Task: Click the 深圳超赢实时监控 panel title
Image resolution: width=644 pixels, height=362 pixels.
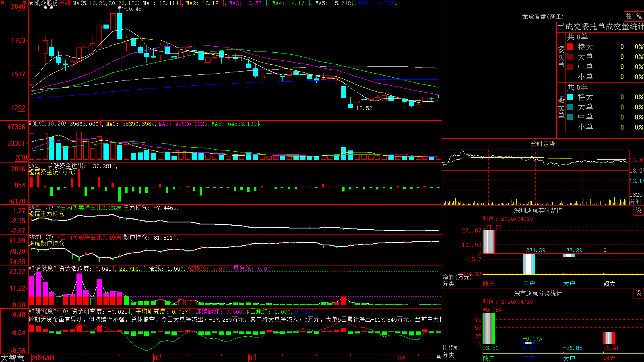Action: 538,210
